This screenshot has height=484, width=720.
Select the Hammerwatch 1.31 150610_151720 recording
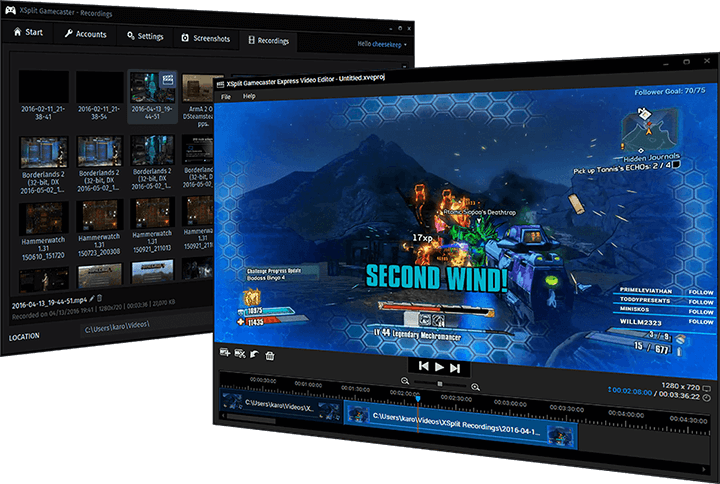point(44,231)
